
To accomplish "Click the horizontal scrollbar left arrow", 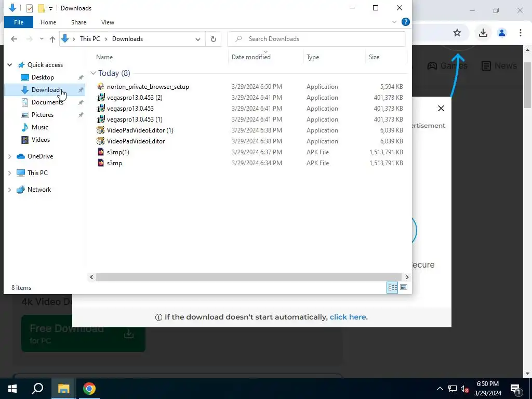I will pos(91,277).
